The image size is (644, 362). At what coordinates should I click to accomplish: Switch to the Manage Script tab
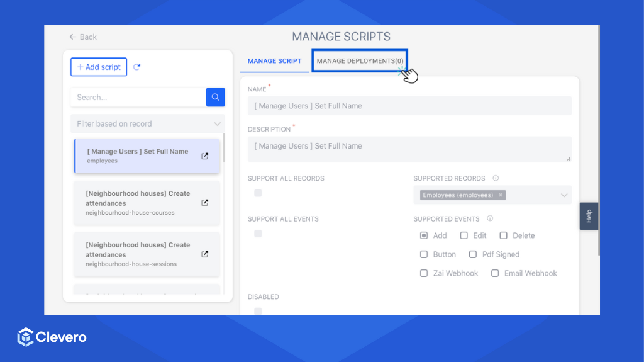[x=274, y=61]
